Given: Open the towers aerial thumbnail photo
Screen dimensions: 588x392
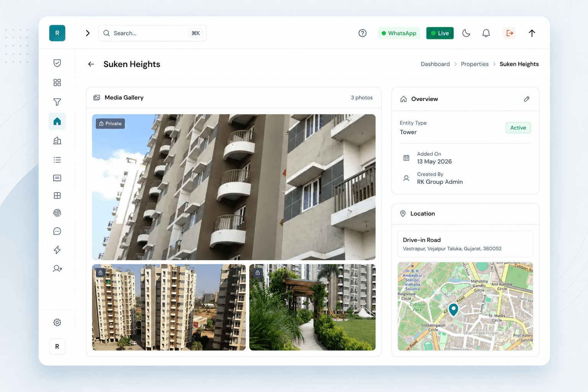Looking at the screenshot, I should (x=169, y=307).
